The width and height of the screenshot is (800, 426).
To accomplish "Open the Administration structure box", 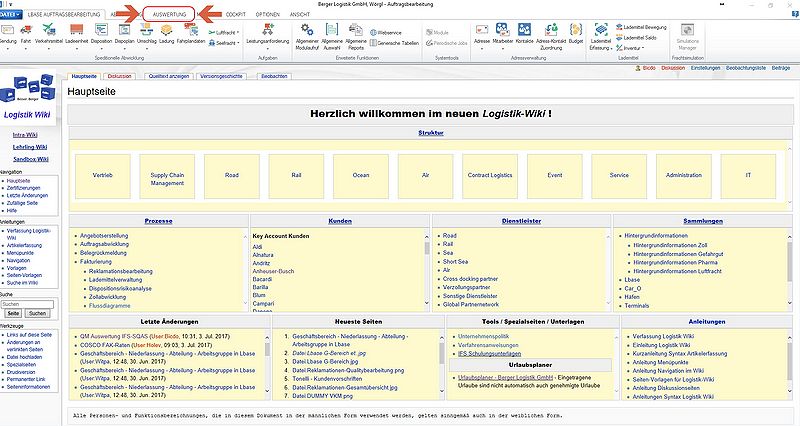I will (684, 176).
